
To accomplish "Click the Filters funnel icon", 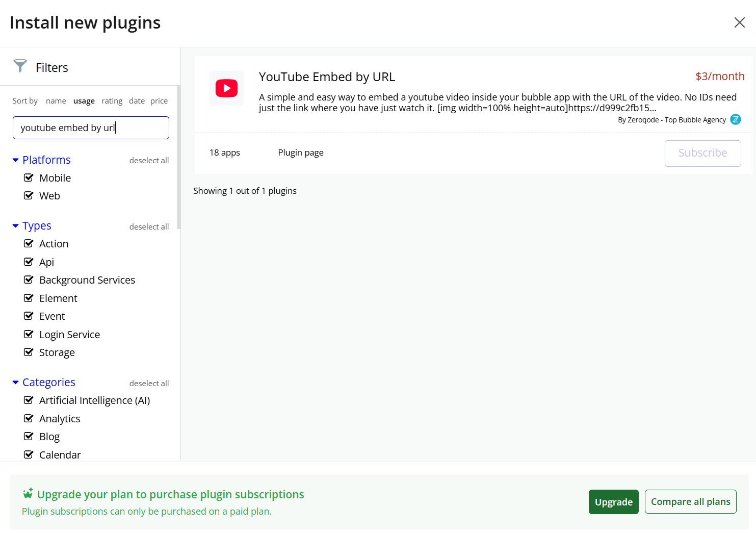I will coord(20,66).
